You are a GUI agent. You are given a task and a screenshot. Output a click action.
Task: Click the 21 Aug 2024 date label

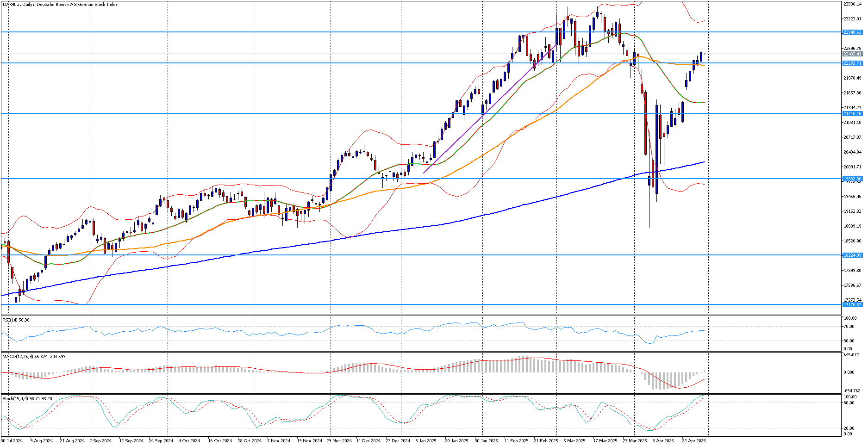click(72, 441)
